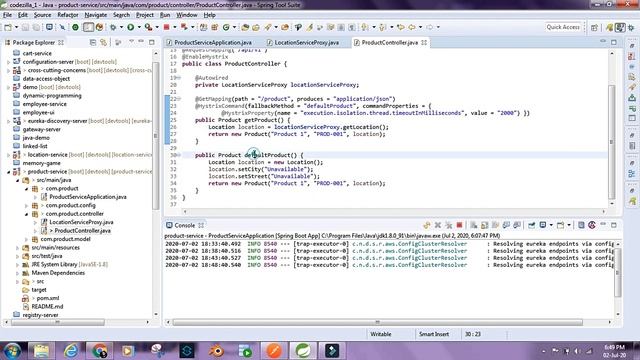Click the Smart Insert status bar entry

(x=434, y=334)
